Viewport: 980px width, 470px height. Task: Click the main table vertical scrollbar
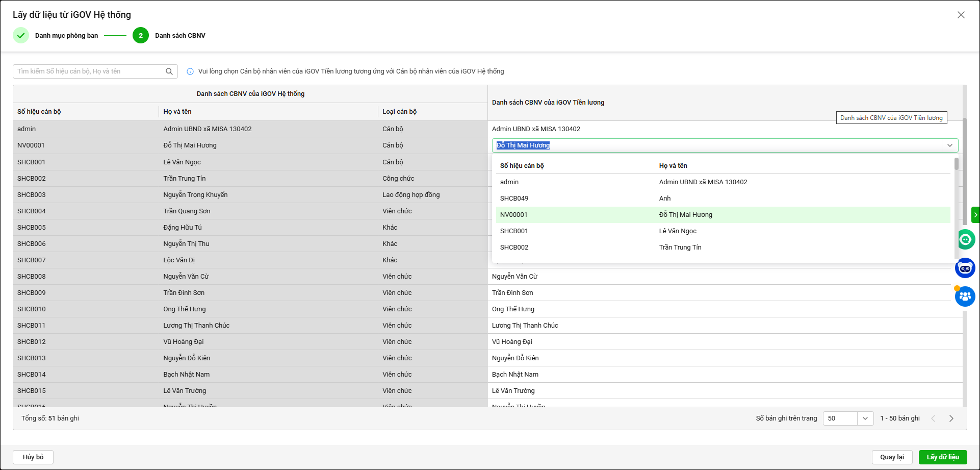(965, 171)
